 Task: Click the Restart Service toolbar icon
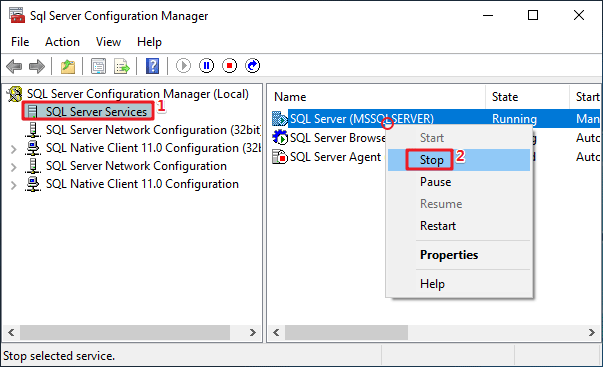[x=253, y=66]
